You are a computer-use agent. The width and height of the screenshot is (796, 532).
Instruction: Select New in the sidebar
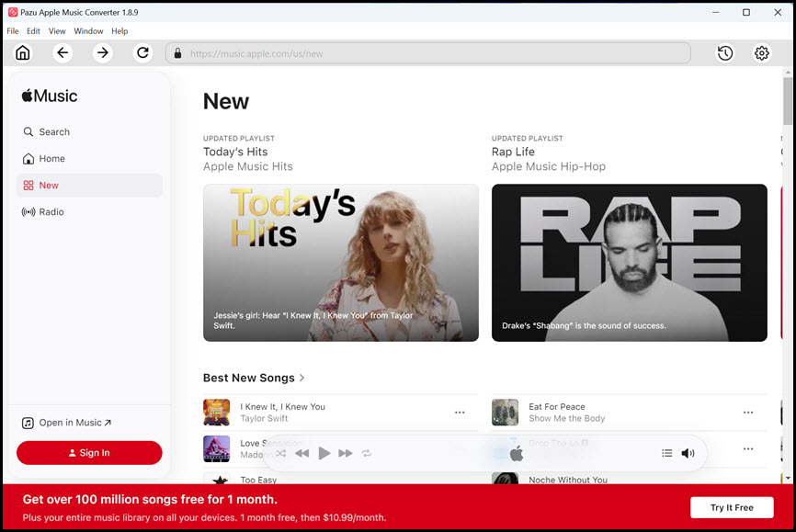pyautogui.click(x=89, y=186)
